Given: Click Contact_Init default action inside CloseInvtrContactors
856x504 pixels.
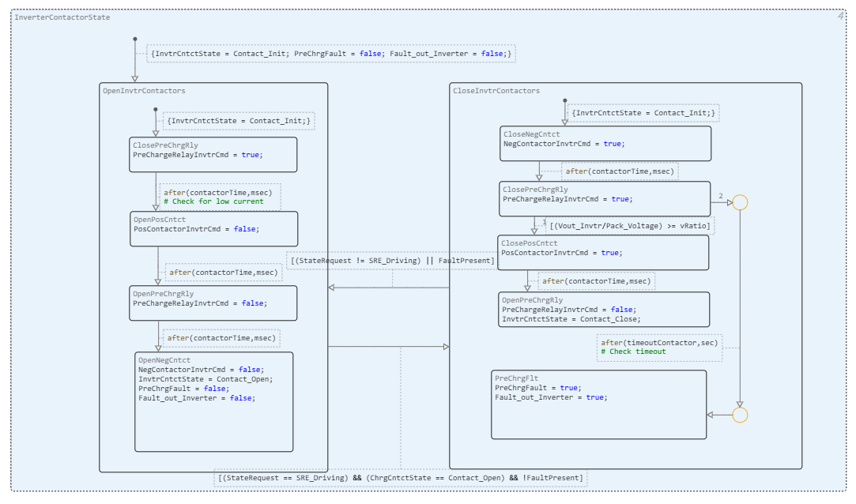Looking at the screenshot, I should point(643,114).
